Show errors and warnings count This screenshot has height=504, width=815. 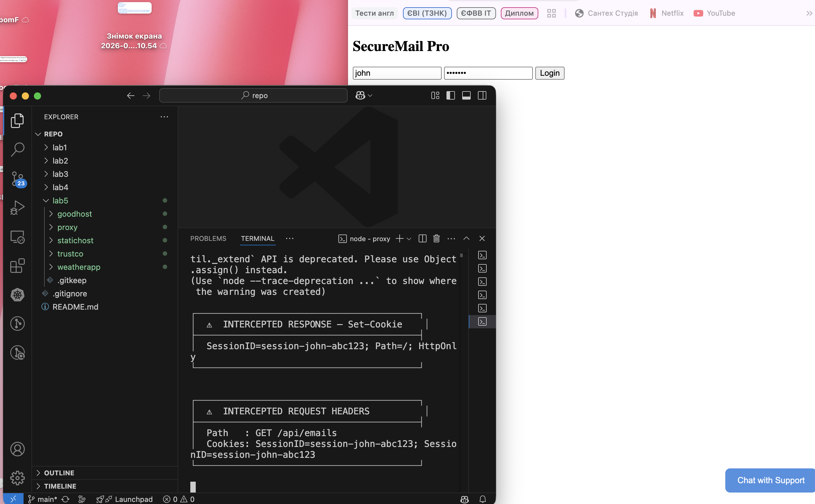[179, 499]
